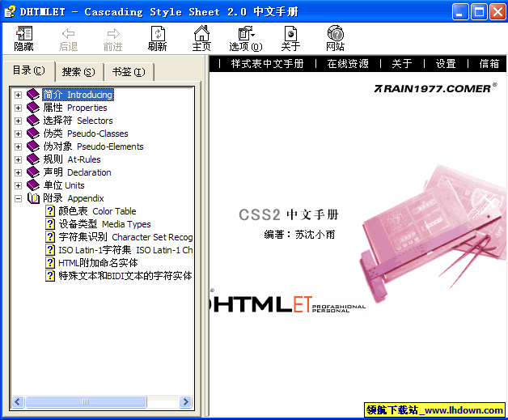Click the open book icon beside 附录 Appendix
The height and width of the screenshot is (420, 508).
(x=33, y=198)
